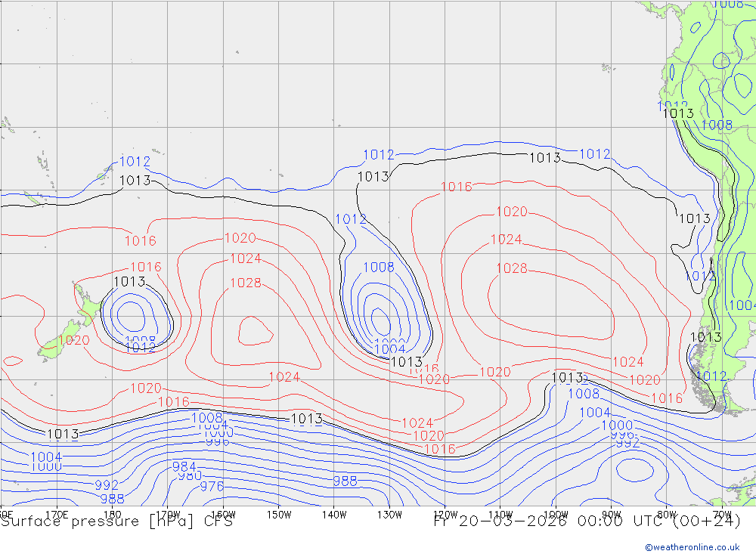Click the weatheronline.co.uk copyright link
This screenshot has height=554, width=756.
click(692, 546)
